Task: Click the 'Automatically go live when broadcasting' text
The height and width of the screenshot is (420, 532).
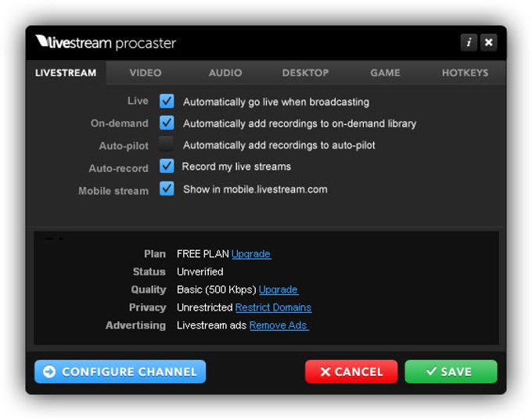Action: pos(276,102)
